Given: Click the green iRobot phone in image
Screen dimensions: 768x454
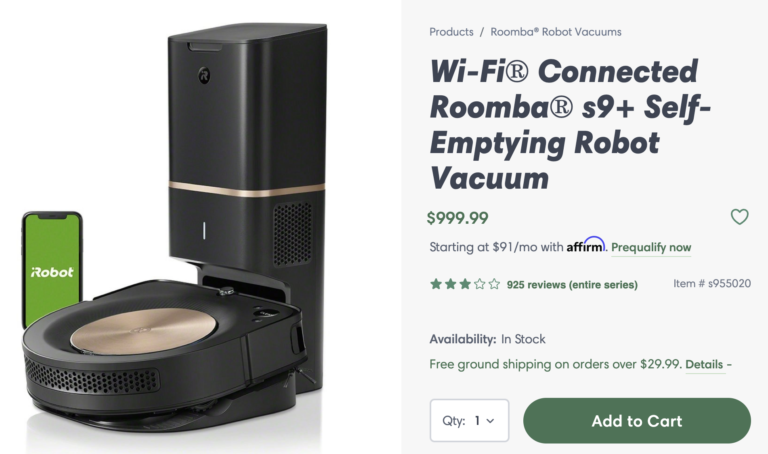Looking at the screenshot, I should pos(52,268).
